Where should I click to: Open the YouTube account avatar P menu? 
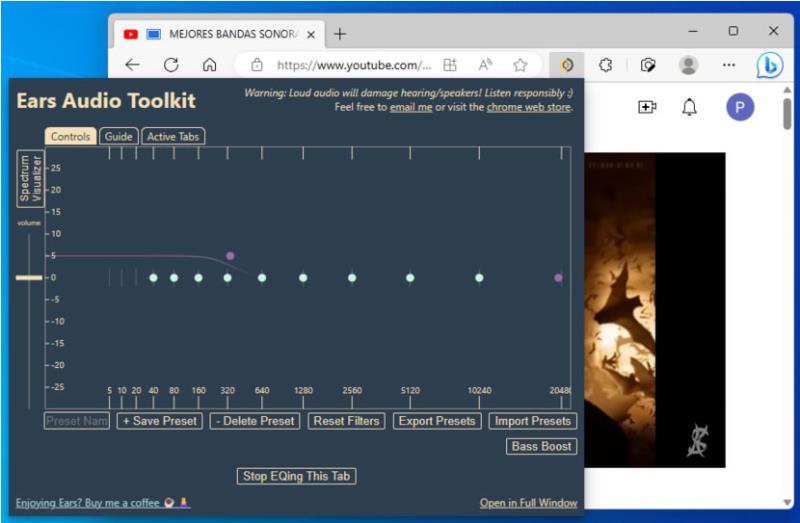pyautogui.click(x=740, y=107)
